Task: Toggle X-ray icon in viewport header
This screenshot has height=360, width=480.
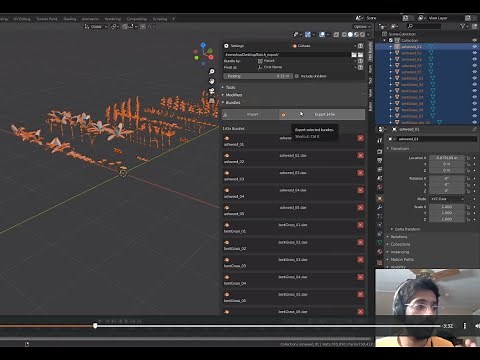Action: coord(336,34)
